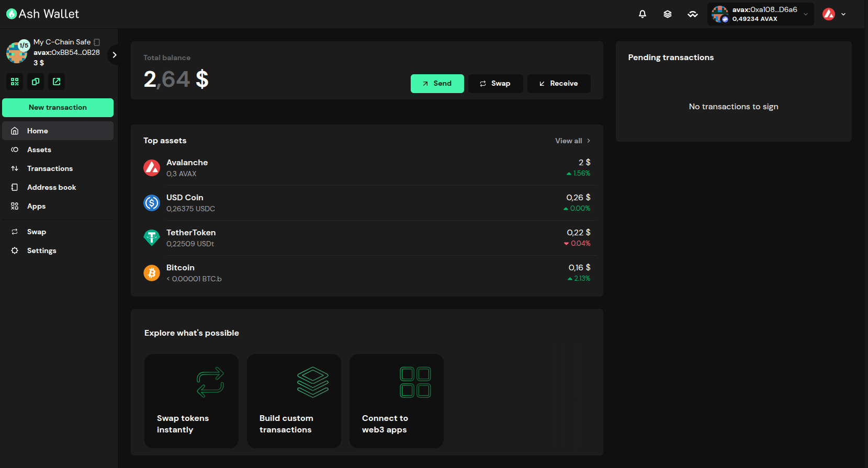Select the Avalanche asset name
Image resolution: width=868 pixels, height=468 pixels.
tap(187, 163)
